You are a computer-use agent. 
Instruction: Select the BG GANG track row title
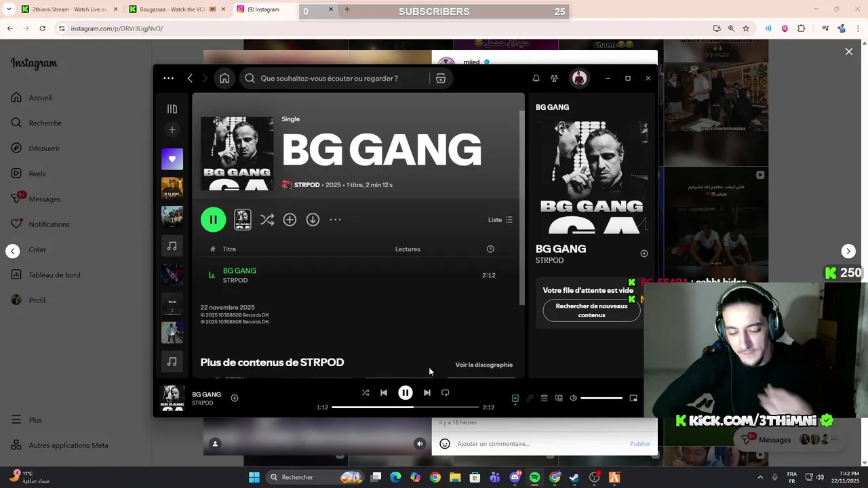[239, 270]
